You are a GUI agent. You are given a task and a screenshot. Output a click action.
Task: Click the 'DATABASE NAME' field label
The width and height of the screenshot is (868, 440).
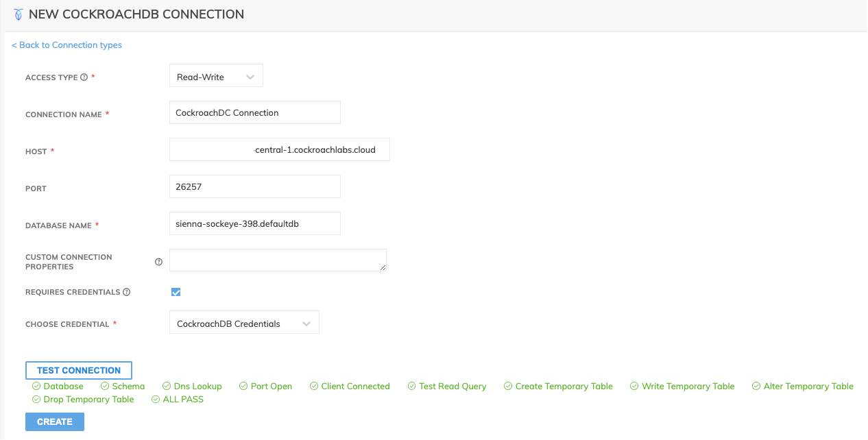click(x=58, y=225)
